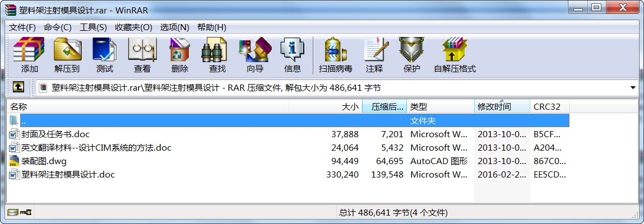Click the Add (添加) toolbar icon
644x224 pixels.
(x=29, y=50)
